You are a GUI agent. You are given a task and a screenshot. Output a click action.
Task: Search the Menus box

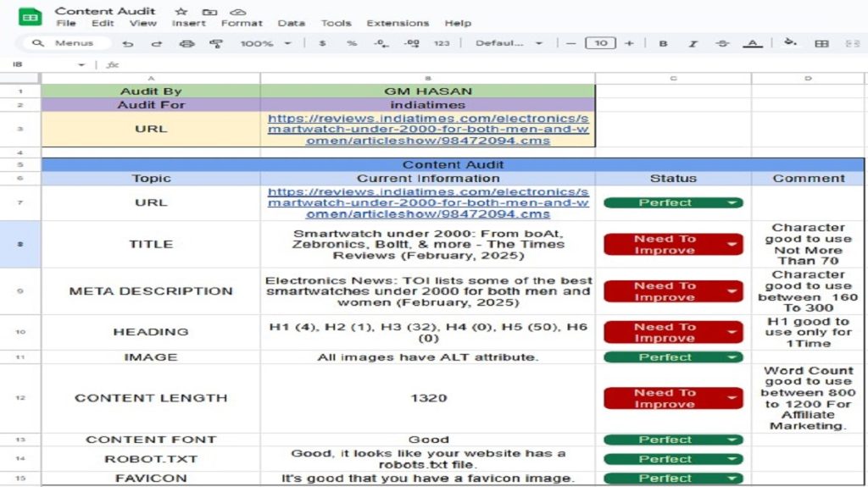click(x=65, y=43)
